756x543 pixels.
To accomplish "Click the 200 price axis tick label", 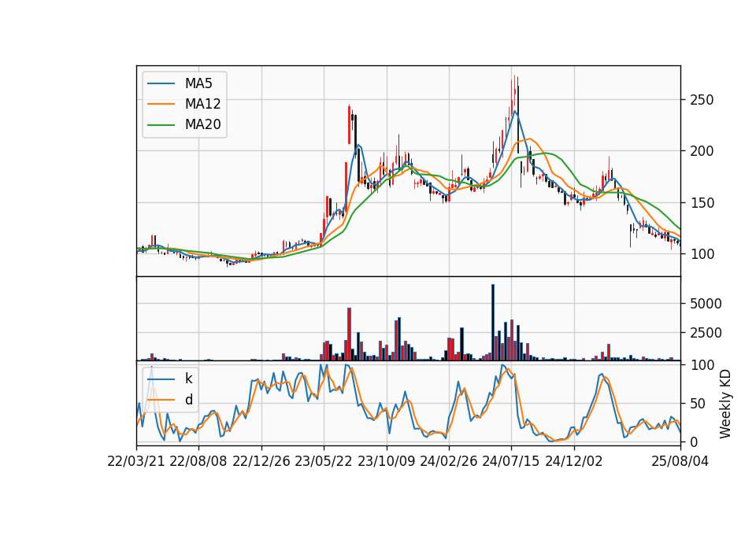I will [x=702, y=151].
